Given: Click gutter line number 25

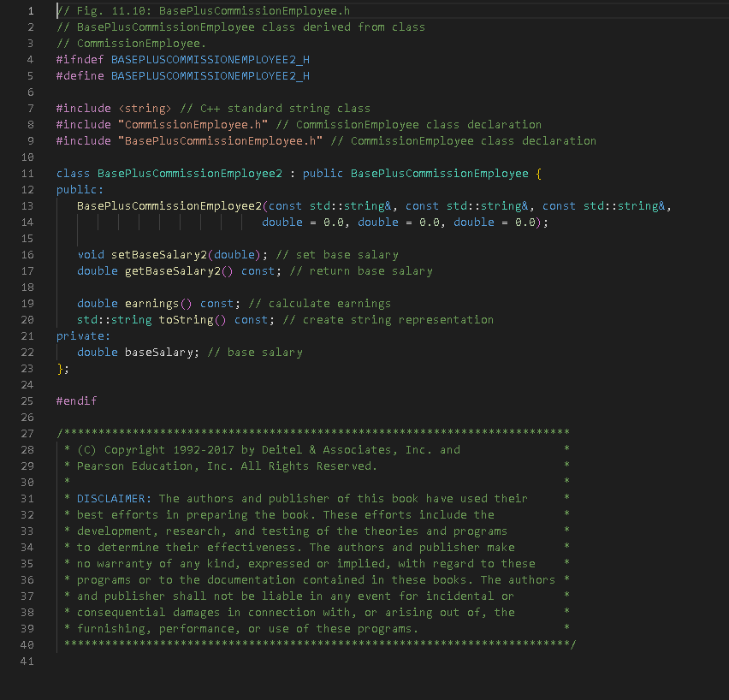Looking at the screenshot, I should [x=27, y=401].
